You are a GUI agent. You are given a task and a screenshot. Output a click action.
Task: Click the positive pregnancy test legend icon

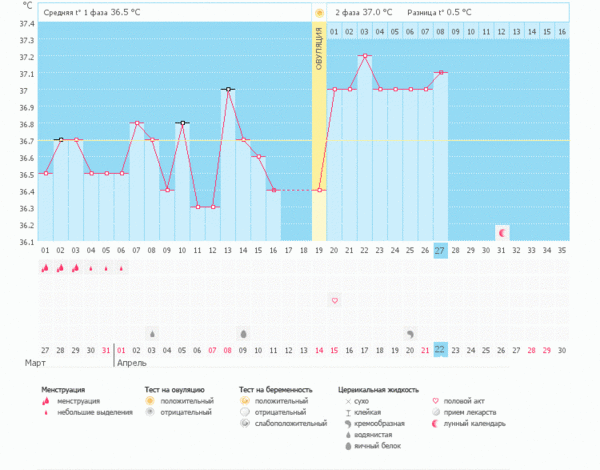(x=245, y=400)
